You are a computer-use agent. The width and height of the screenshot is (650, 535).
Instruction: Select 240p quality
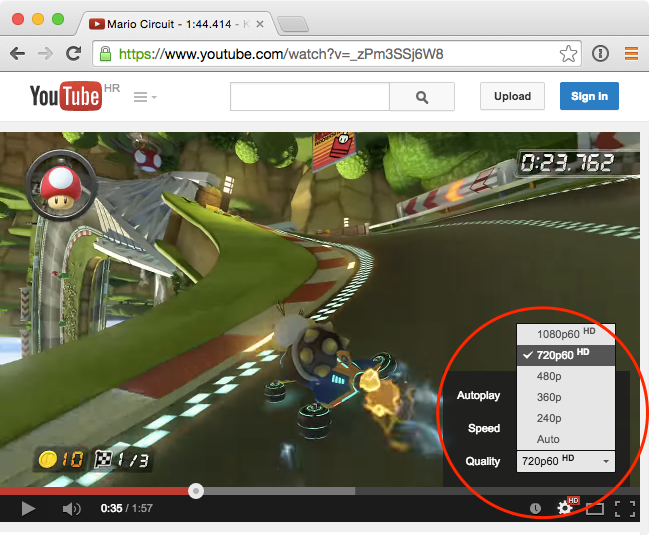click(x=566, y=418)
